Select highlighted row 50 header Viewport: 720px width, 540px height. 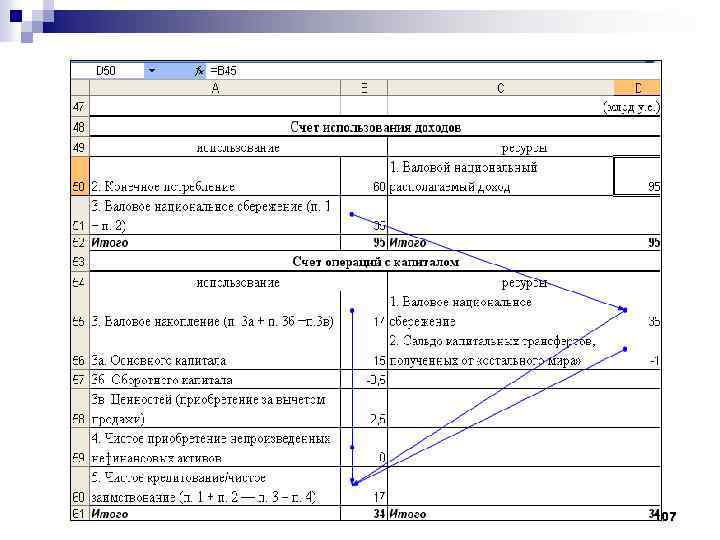[x=79, y=176]
